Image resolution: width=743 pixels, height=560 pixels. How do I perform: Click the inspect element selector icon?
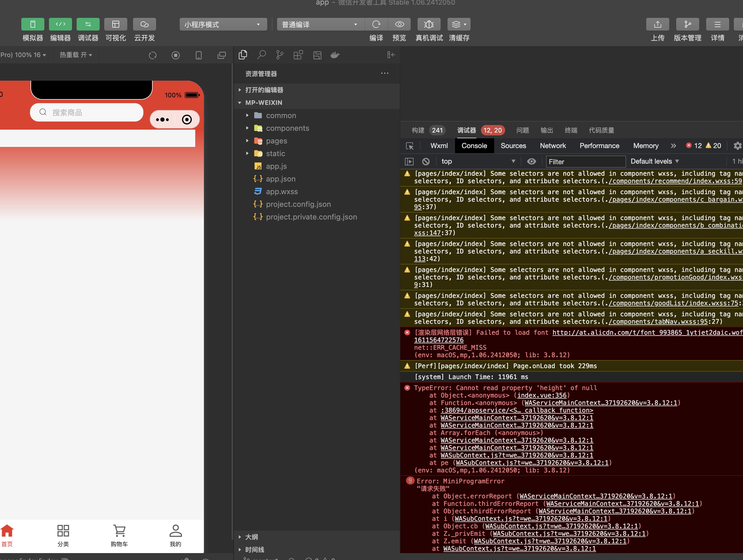tap(410, 146)
